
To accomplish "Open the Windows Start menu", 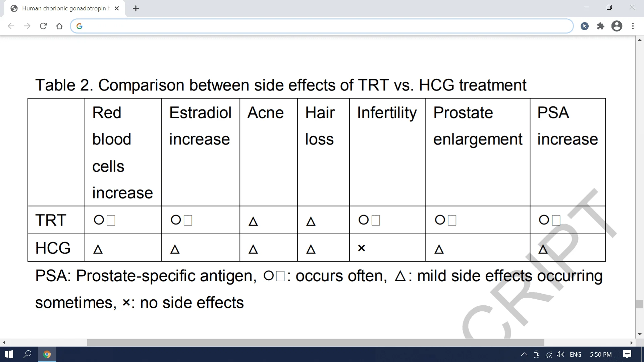I will (9, 354).
